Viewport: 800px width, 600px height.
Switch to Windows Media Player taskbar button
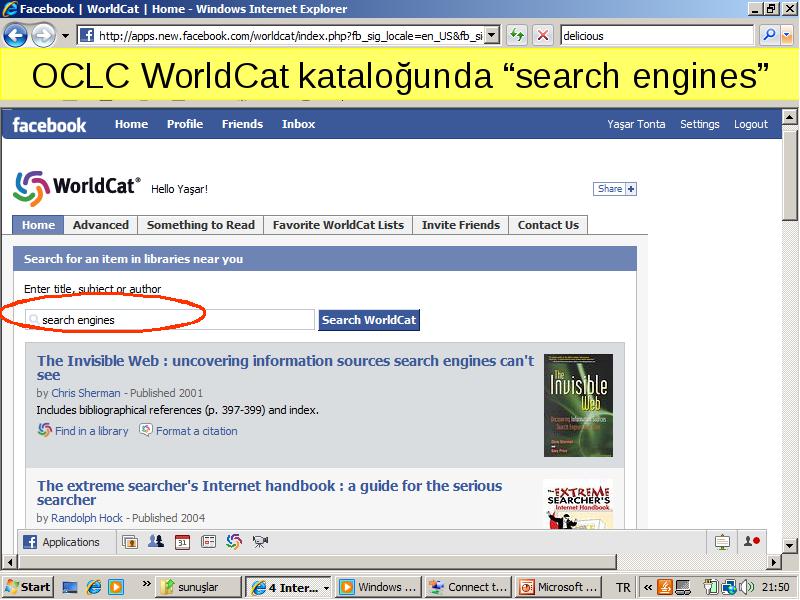click(x=379, y=587)
